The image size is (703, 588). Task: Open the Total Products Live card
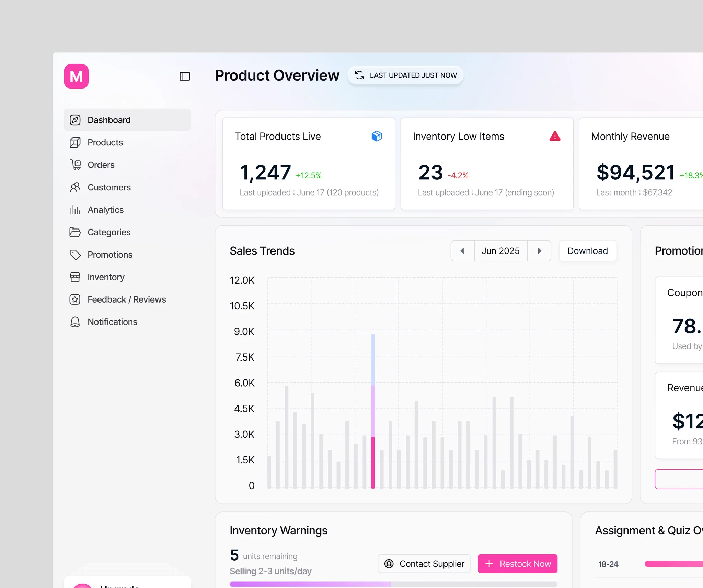click(x=309, y=164)
